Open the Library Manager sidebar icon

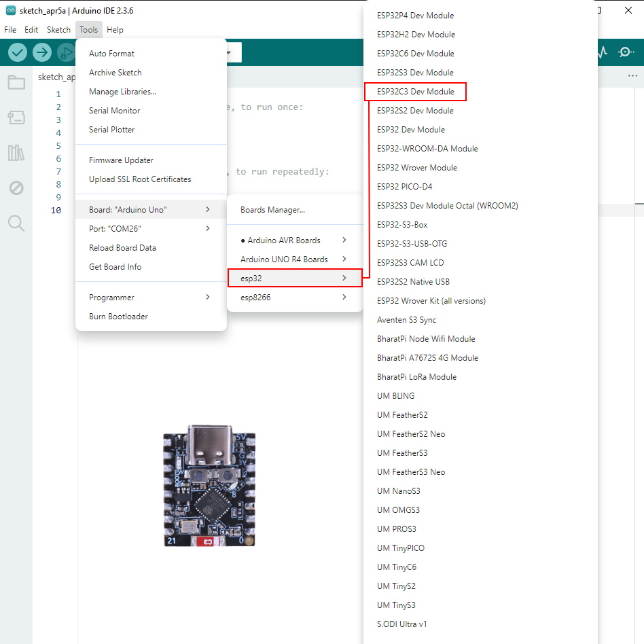coord(16,152)
